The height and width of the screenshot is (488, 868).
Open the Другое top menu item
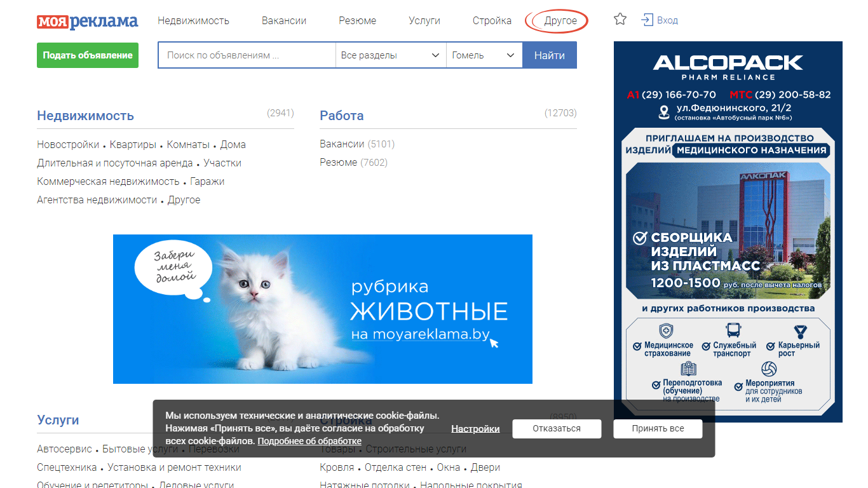pos(560,21)
